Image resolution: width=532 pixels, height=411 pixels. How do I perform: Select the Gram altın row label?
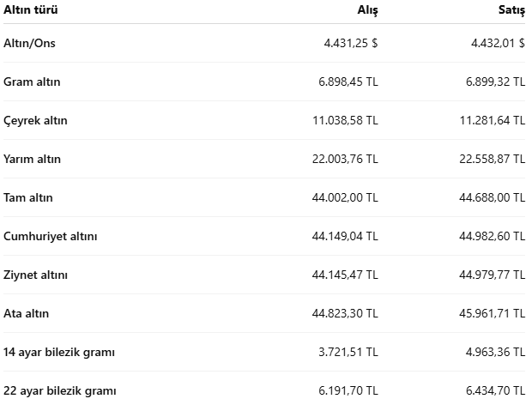(x=32, y=82)
